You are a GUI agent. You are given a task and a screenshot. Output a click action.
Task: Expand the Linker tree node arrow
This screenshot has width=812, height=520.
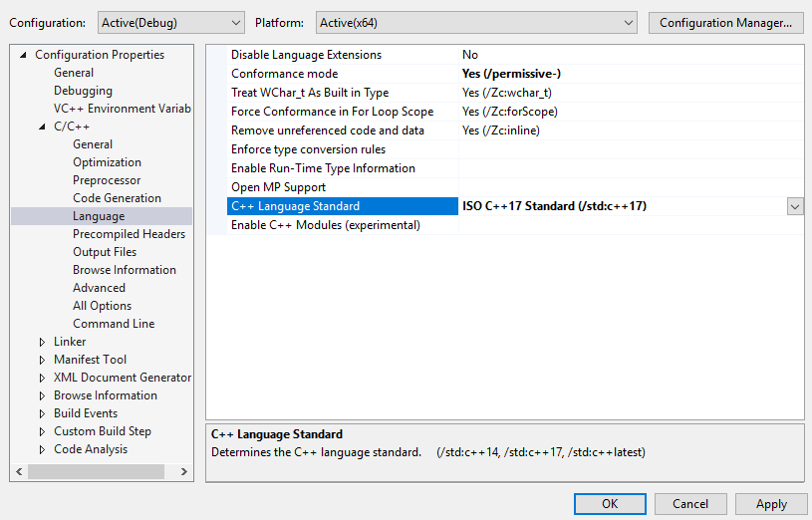(x=43, y=342)
